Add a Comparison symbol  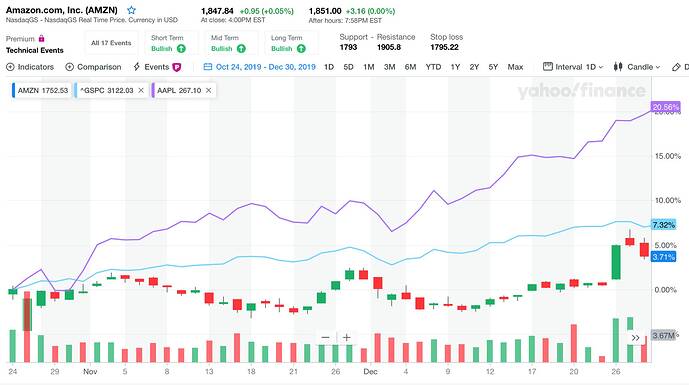93,67
